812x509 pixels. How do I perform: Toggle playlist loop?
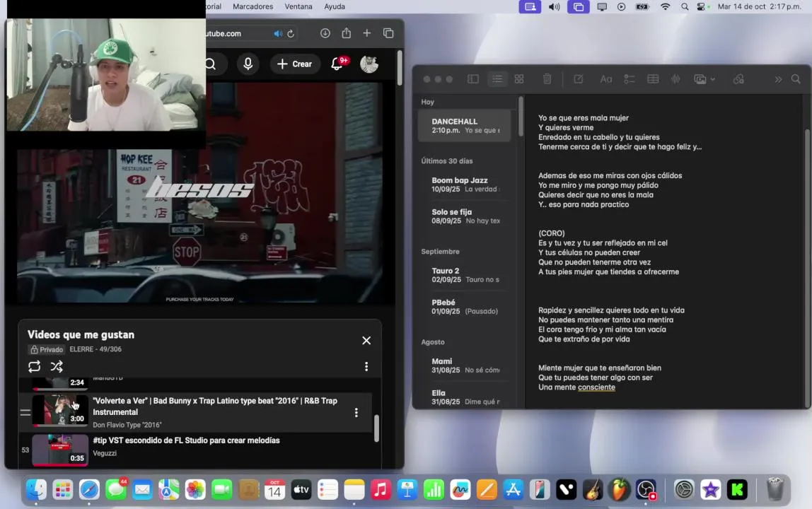[x=34, y=367]
